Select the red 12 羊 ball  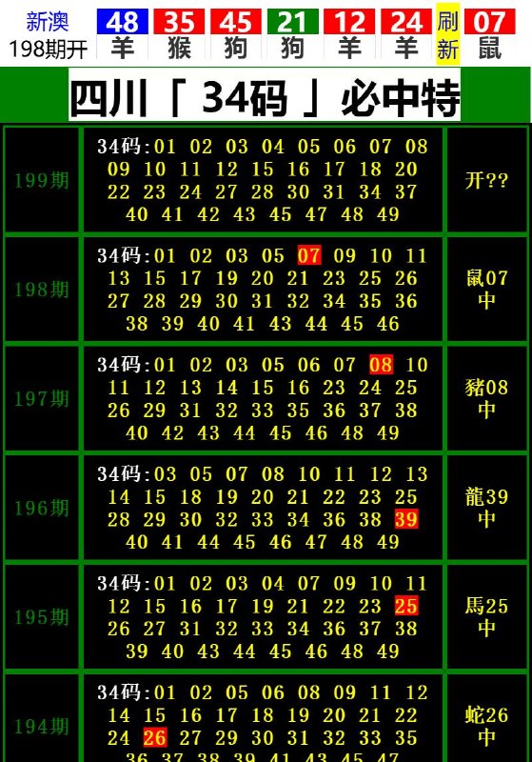[x=349, y=35]
